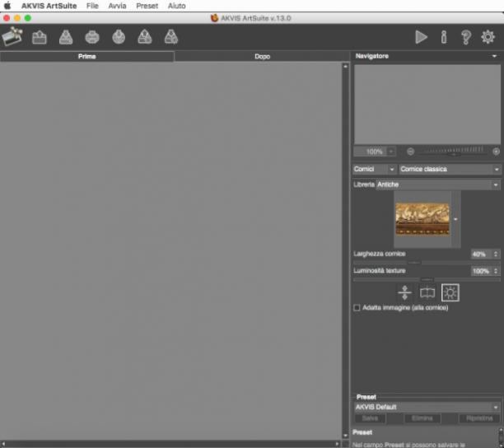504x448 pixels.
Task: Expand the frame texture list arrow
Action: pyautogui.click(x=455, y=220)
